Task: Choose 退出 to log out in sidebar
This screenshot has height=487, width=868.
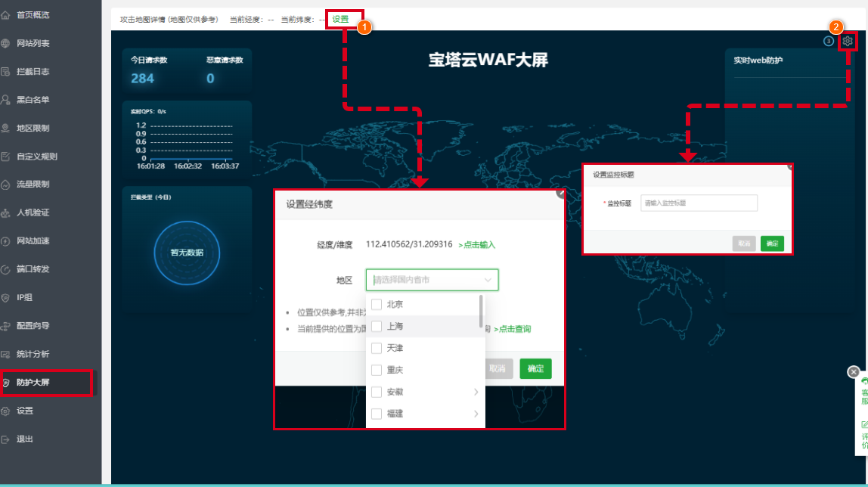Action: (x=24, y=439)
